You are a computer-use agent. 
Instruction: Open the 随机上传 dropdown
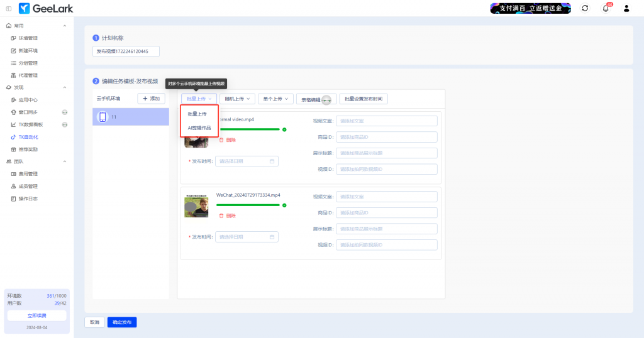[x=238, y=99]
